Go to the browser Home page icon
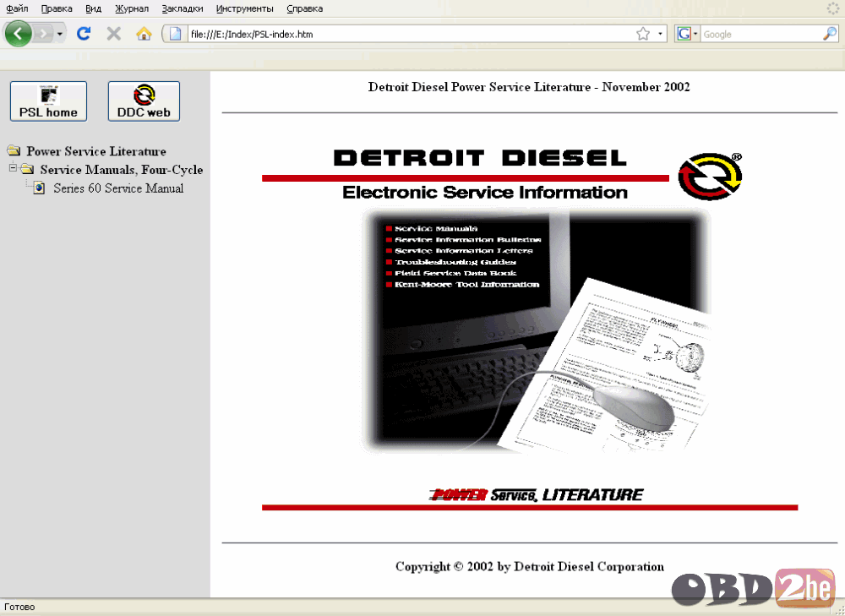This screenshot has height=616, width=845. (144, 34)
